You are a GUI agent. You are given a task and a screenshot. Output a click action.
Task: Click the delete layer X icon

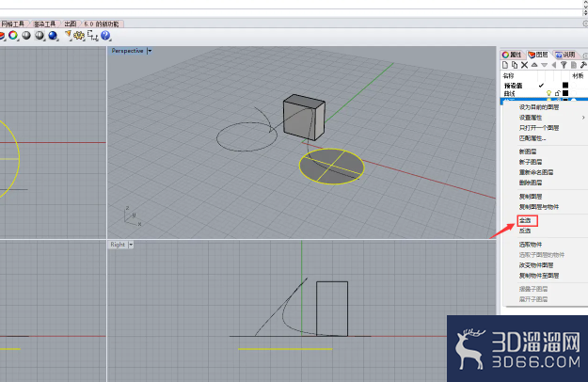pos(524,65)
